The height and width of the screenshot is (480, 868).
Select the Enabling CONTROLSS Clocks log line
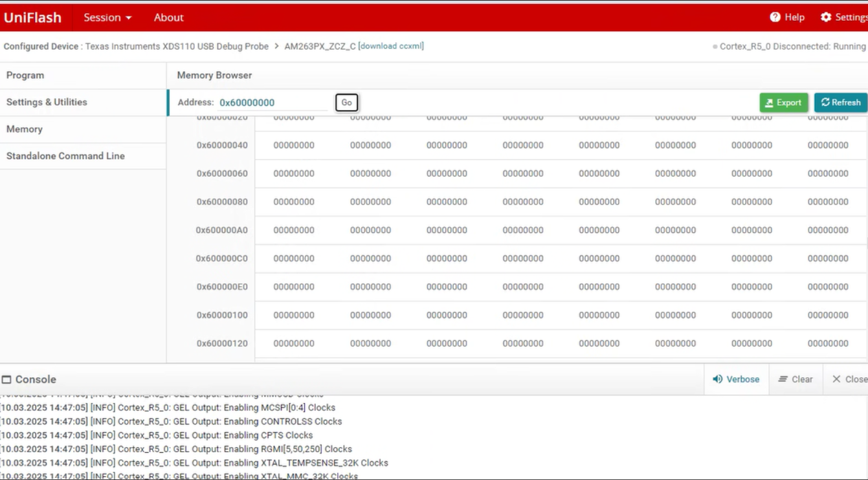(x=171, y=421)
